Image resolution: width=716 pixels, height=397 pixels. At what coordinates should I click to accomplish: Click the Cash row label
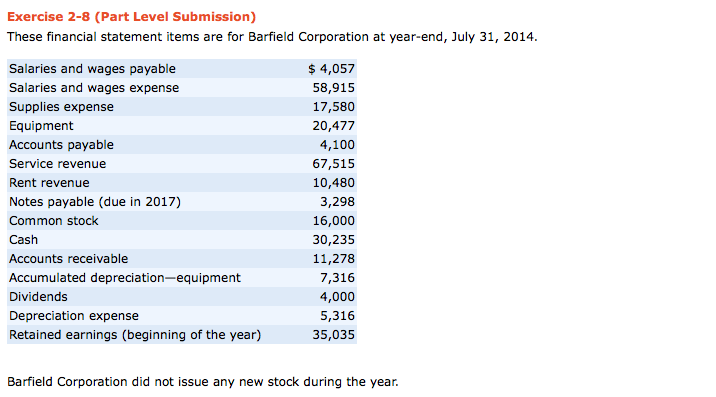pos(23,240)
